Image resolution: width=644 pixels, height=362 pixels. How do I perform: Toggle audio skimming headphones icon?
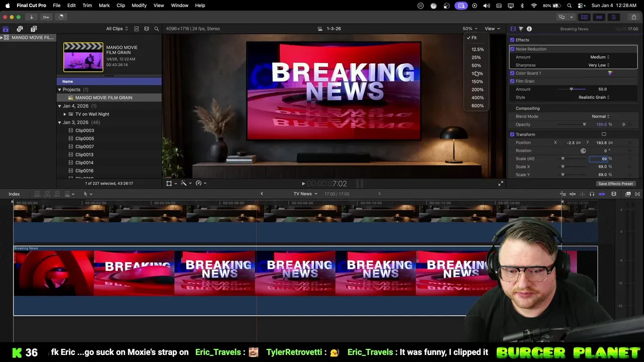[592, 194]
